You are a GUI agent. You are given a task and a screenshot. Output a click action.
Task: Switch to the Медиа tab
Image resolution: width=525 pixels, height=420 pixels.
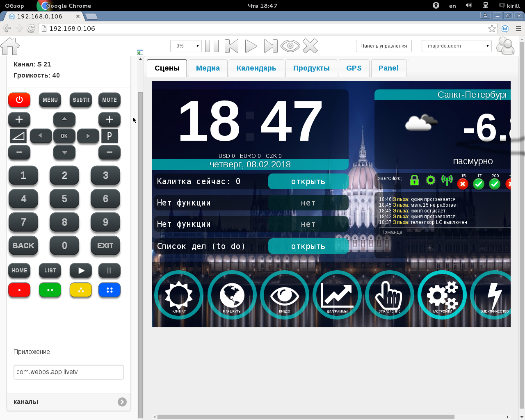(208, 68)
